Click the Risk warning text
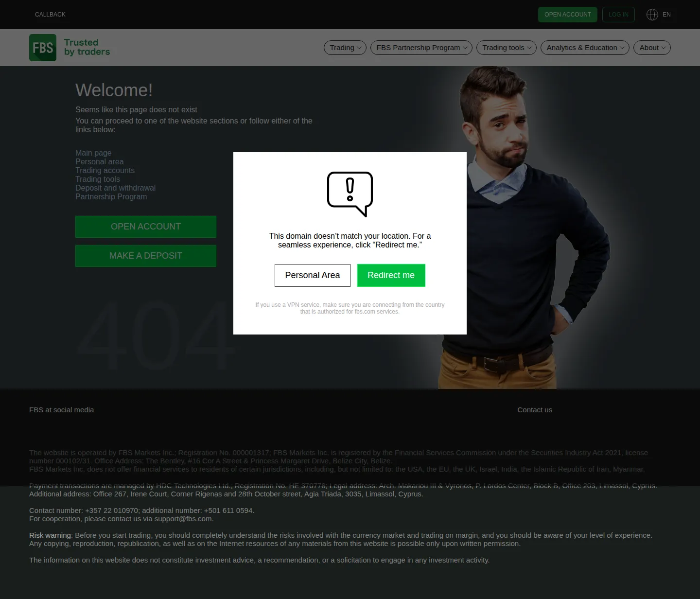Screen dimensions: 700x599 [x=50, y=535]
